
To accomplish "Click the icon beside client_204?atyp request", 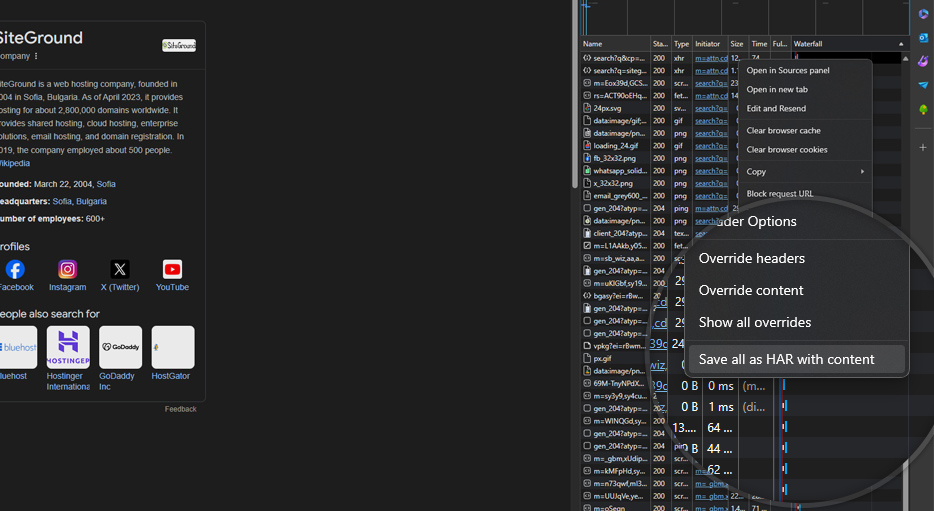I will point(587,233).
